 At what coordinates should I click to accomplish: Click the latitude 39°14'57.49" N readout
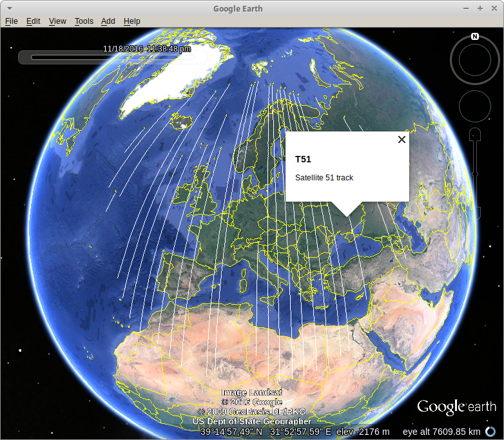tap(231, 432)
